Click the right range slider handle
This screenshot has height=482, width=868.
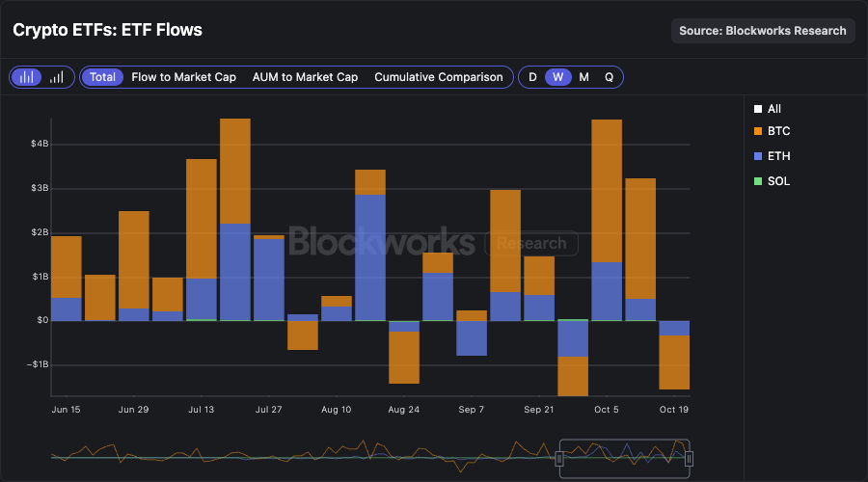tap(689, 458)
